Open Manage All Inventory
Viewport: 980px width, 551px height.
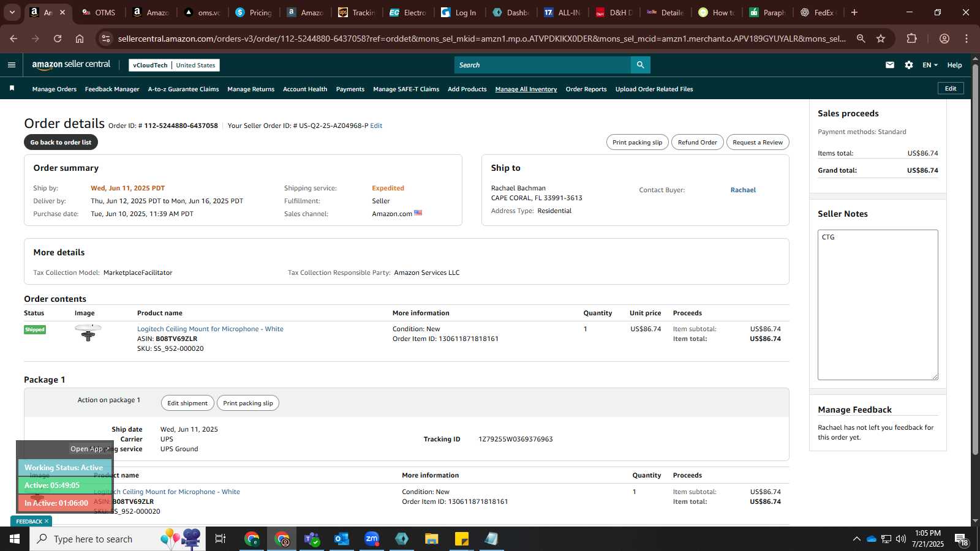click(x=526, y=89)
